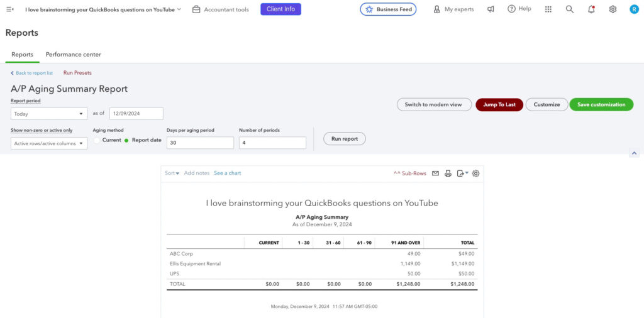Print the report using printer icon
Viewport: 644px width, 318px height.
[x=448, y=173]
